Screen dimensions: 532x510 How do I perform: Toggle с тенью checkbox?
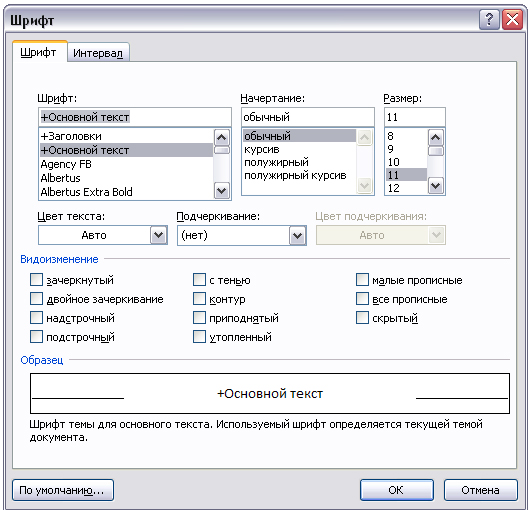click(x=199, y=280)
